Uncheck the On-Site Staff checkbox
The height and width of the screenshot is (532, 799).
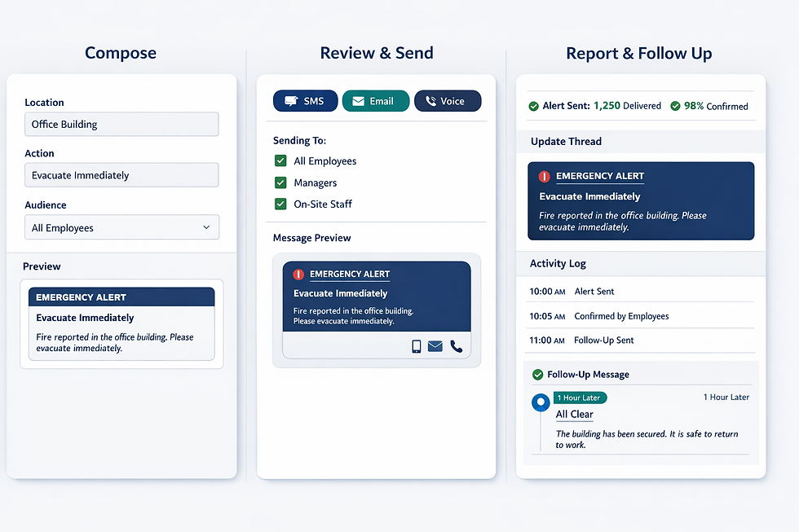point(280,204)
